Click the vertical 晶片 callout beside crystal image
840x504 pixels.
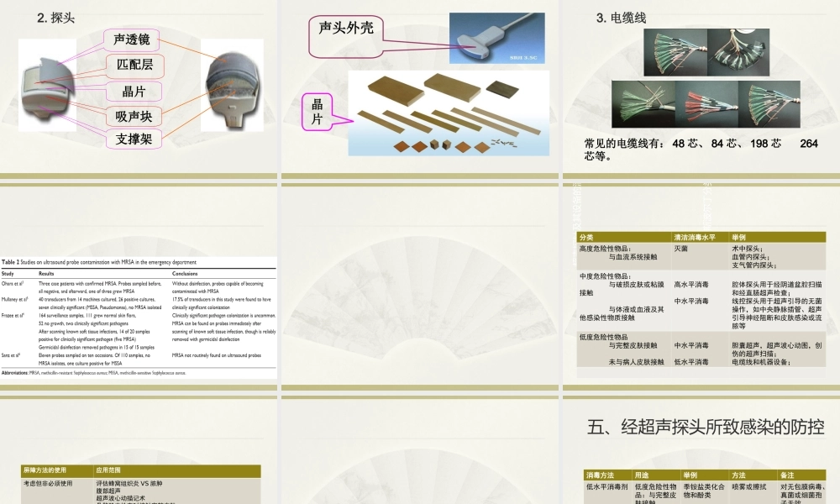(x=318, y=112)
